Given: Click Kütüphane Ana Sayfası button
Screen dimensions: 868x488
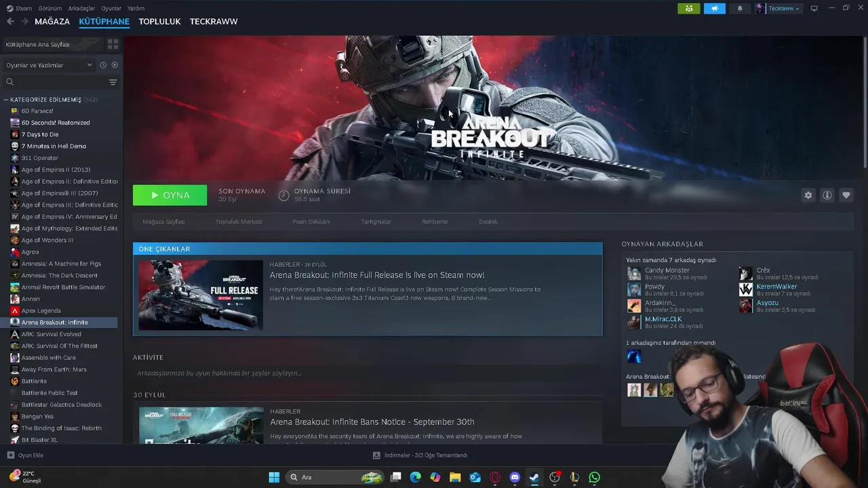Looking at the screenshot, I should pos(53,44).
